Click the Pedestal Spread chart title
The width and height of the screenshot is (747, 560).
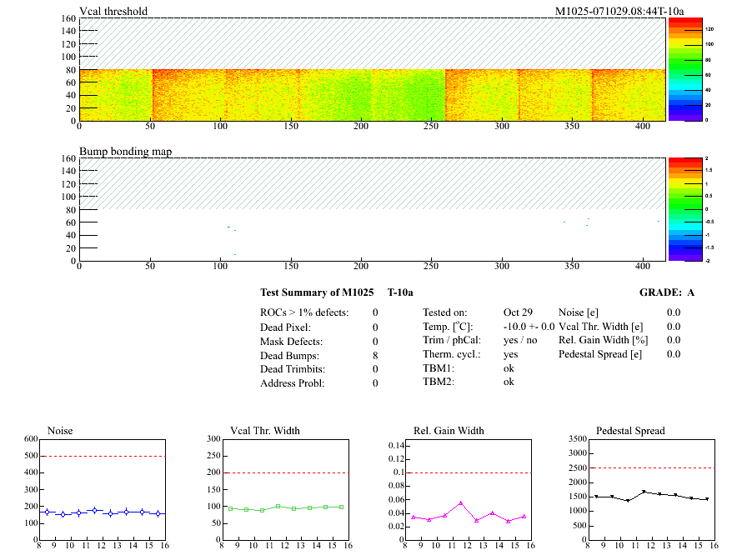tap(630, 431)
